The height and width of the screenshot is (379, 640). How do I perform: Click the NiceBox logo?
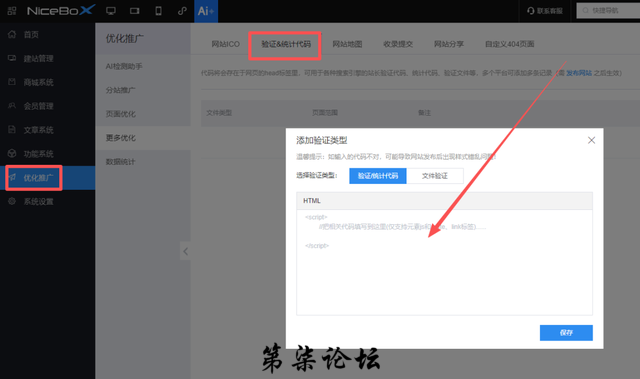61,10
